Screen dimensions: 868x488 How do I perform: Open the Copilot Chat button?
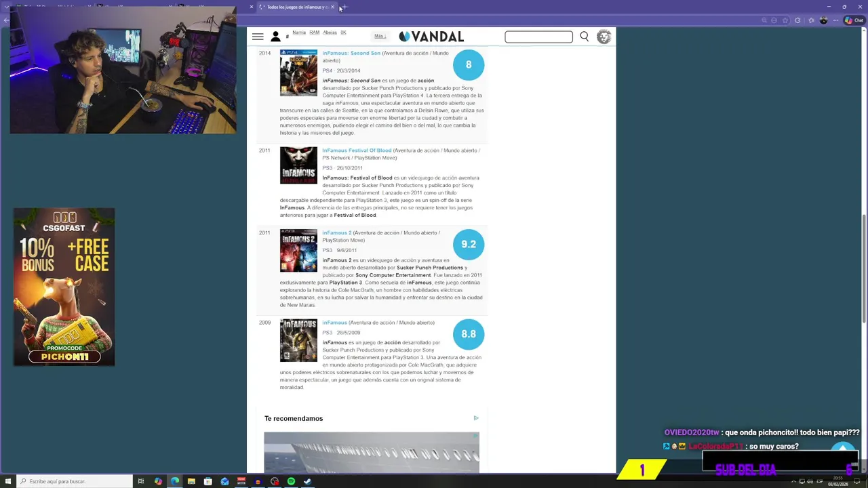(853, 20)
